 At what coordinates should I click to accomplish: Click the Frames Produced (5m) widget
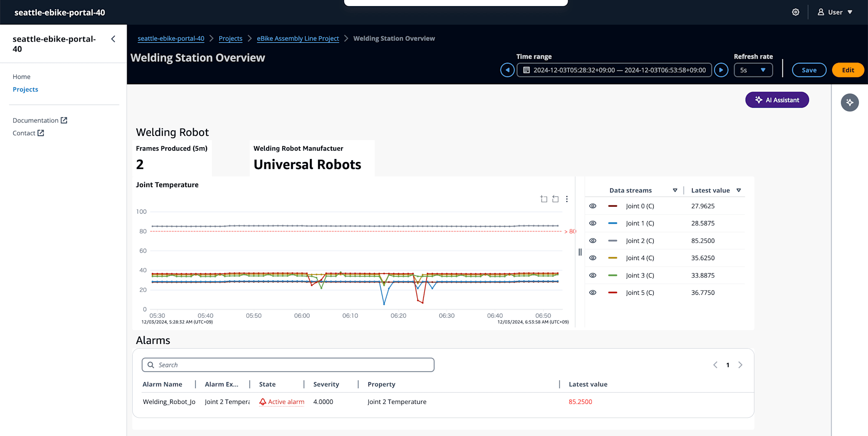[172, 158]
